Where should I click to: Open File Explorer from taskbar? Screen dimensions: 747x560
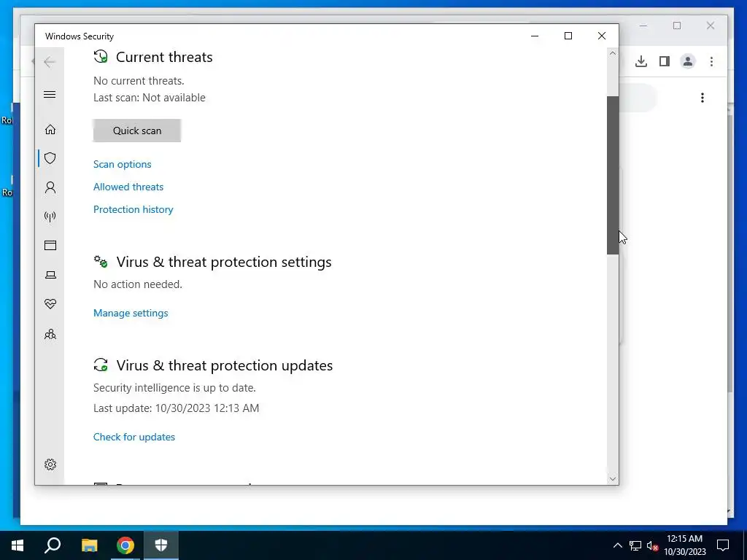89,545
